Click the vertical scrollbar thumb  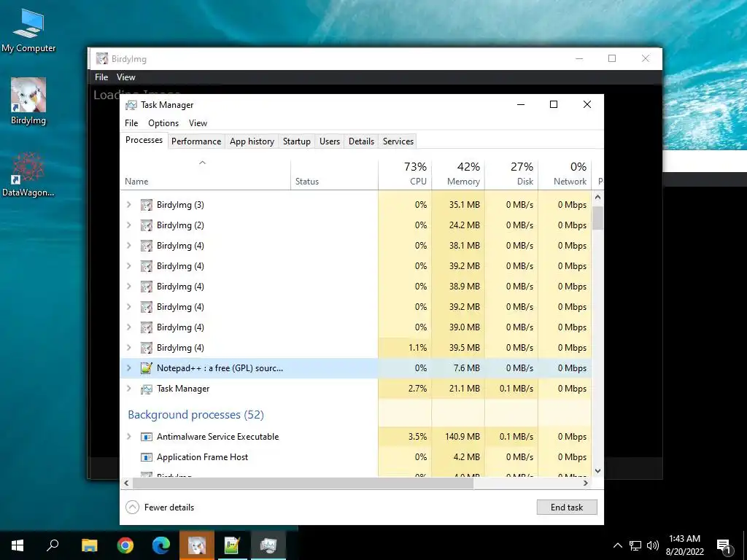coord(598,218)
